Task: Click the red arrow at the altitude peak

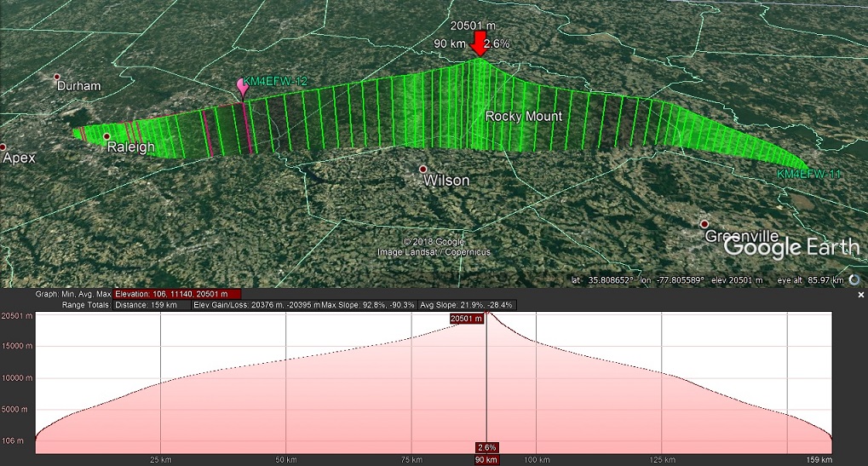Action: 480,44
